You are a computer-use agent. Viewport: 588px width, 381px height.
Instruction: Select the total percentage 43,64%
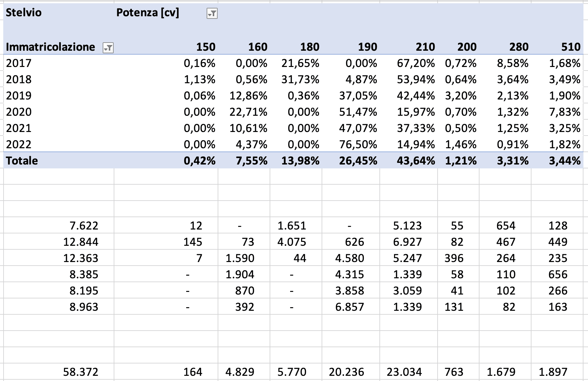pyautogui.click(x=415, y=161)
